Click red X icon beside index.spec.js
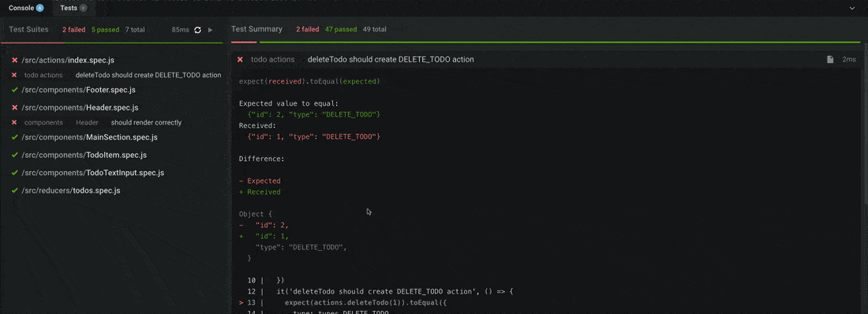The image size is (868, 314). (x=14, y=60)
